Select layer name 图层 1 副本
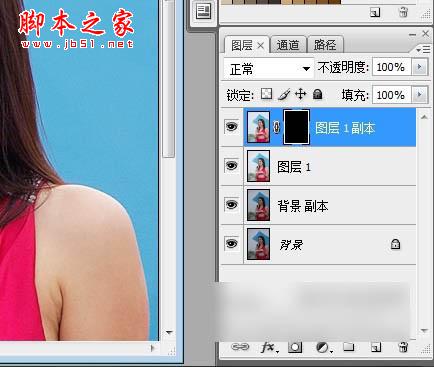The width and height of the screenshot is (434, 367). [345, 128]
